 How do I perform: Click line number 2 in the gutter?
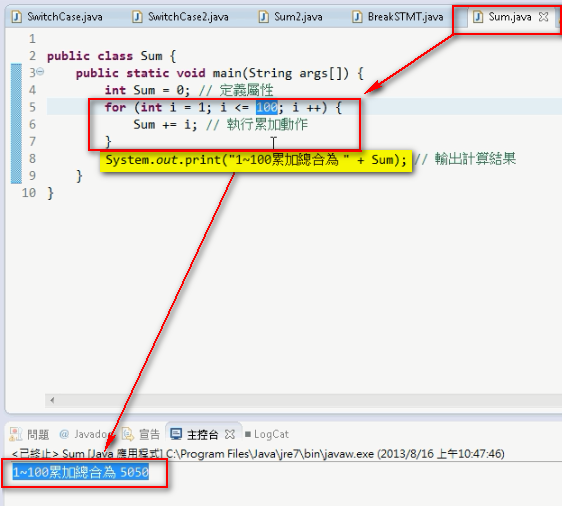tap(32, 56)
